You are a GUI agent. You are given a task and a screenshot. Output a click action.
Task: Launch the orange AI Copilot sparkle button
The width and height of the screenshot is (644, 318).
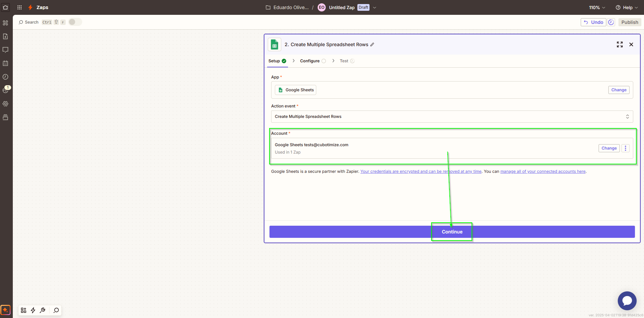click(x=5, y=310)
